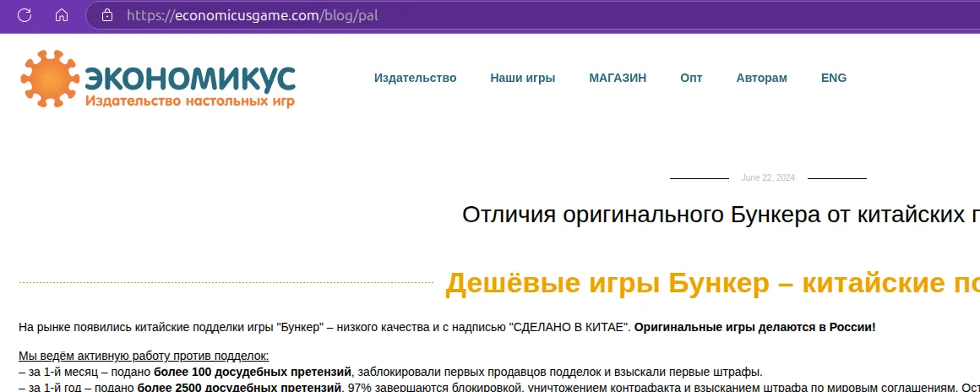This screenshot has height=392, width=980.
Task: Click orange heading 'Дешёвые игры Бункер'
Action: (607, 284)
